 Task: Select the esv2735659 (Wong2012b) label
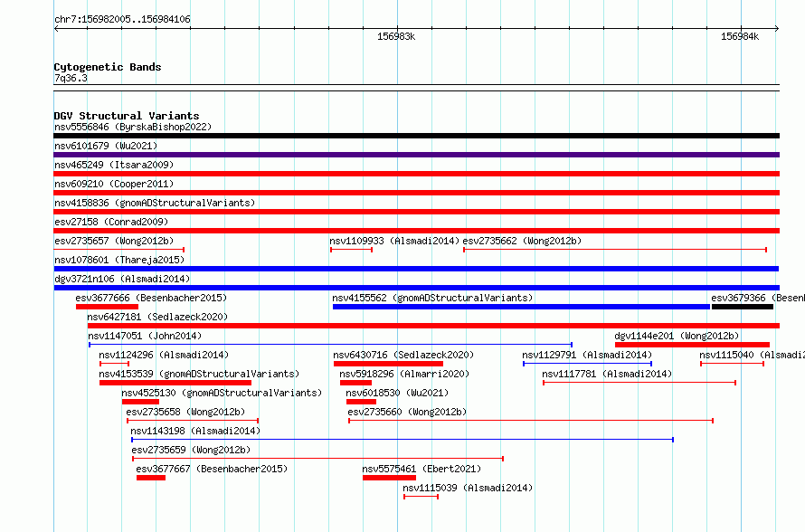(x=191, y=450)
